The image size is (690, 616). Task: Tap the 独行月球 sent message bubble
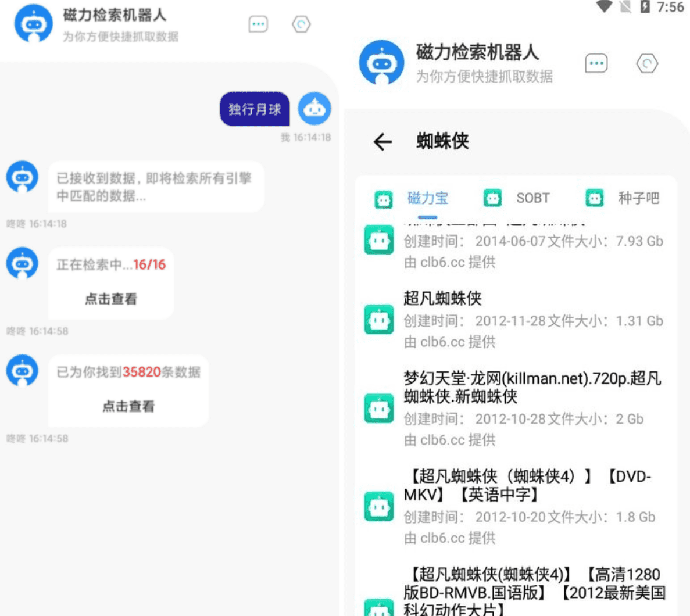(255, 109)
